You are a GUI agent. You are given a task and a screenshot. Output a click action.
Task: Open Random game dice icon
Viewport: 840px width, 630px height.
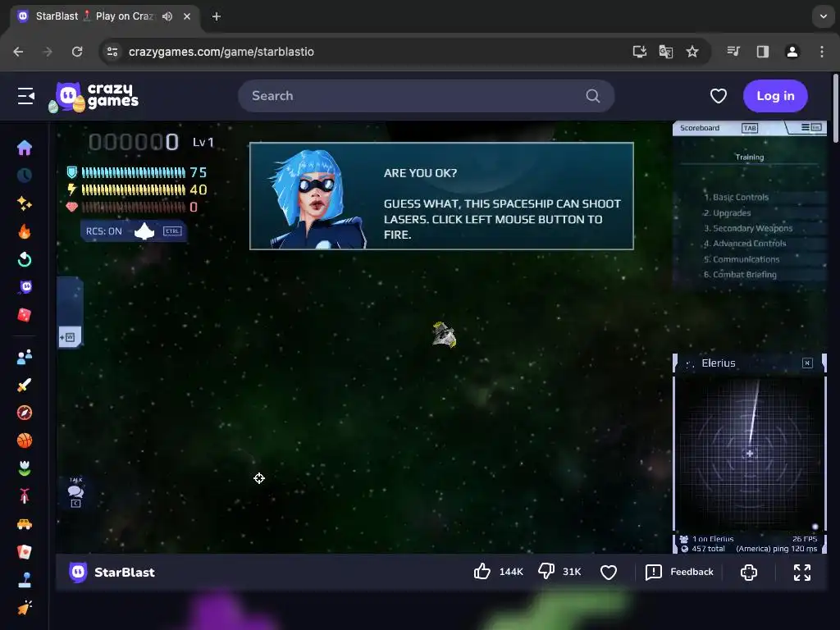tap(25, 315)
